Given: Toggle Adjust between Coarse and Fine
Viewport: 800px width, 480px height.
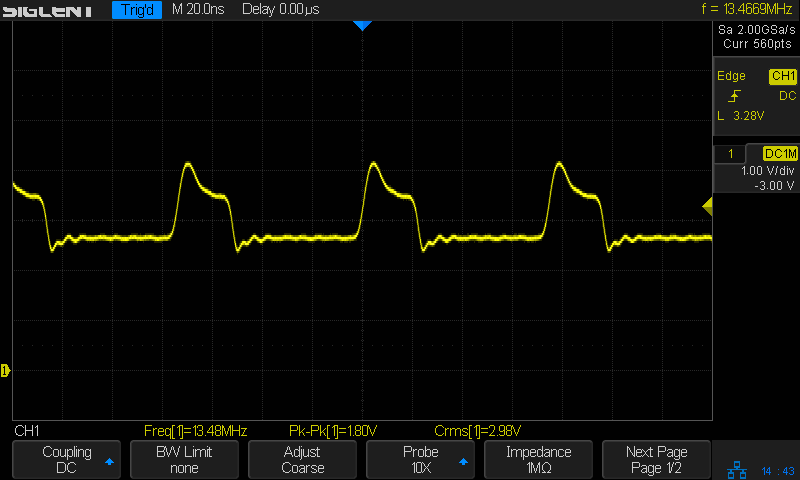Looking at the screenshot, I should [302, 459].
